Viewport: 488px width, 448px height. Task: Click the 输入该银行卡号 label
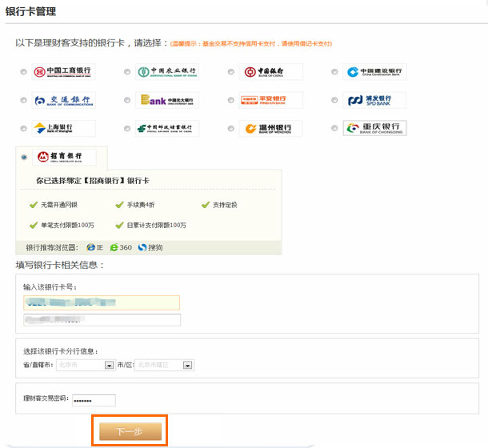[x=50, y=287]
